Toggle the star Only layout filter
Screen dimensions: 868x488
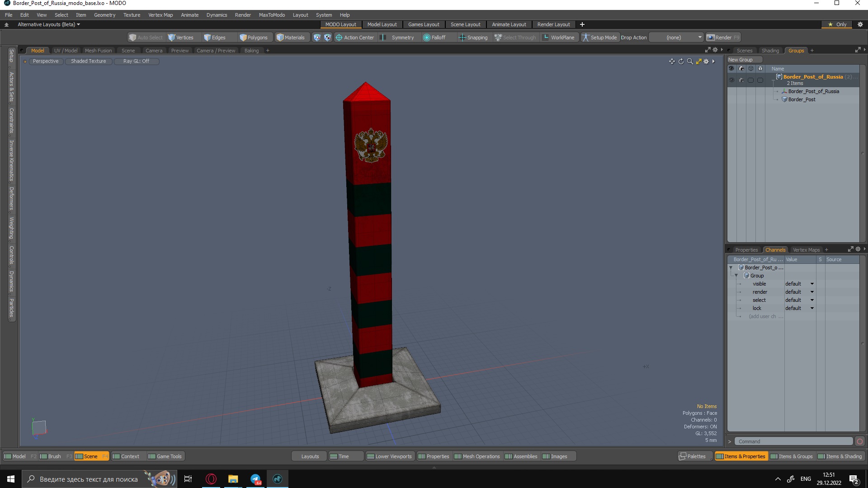(x=837, y=24)
